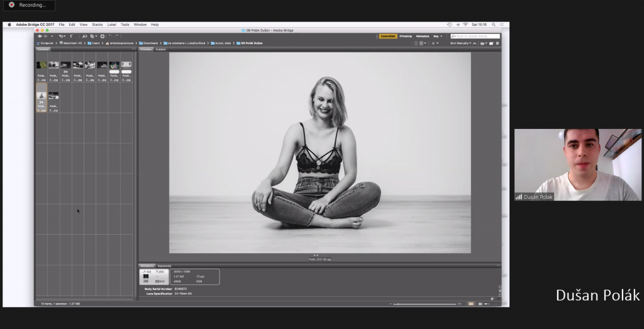Go back using the back arrow
This screenshot has width=644, height=329.
coord(40,36)
